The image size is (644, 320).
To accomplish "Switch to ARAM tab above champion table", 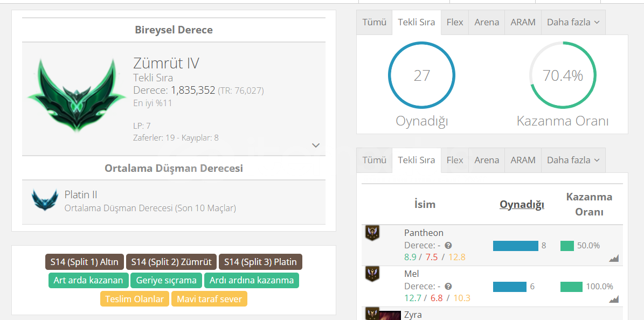I will (x=523, y=160).
